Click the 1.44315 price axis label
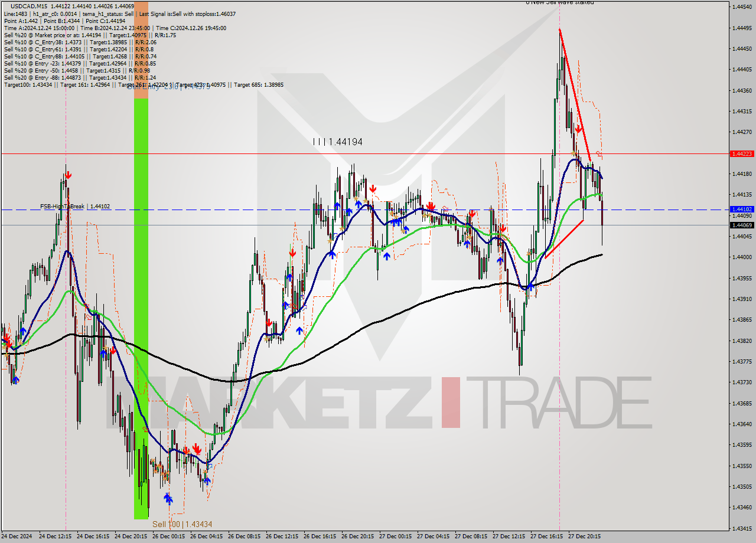The width and height of the screenshot is (756, 543). [741, 111]
